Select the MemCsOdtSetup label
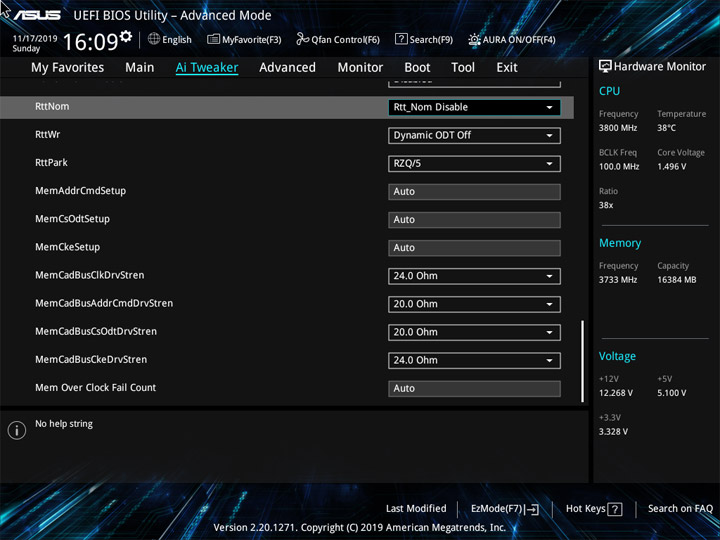The height and width of the screenshot is (540, 720). [73, 219]
